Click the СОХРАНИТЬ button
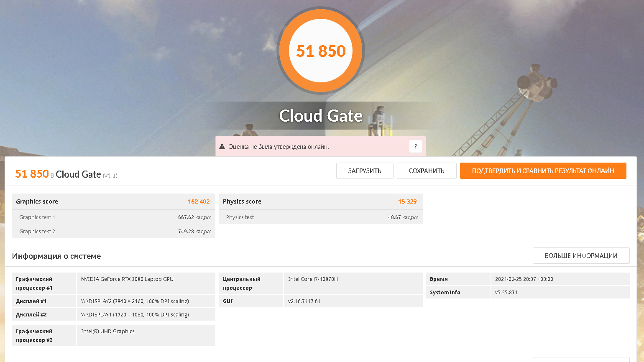The image size is (644, 362). click(427, 171)
